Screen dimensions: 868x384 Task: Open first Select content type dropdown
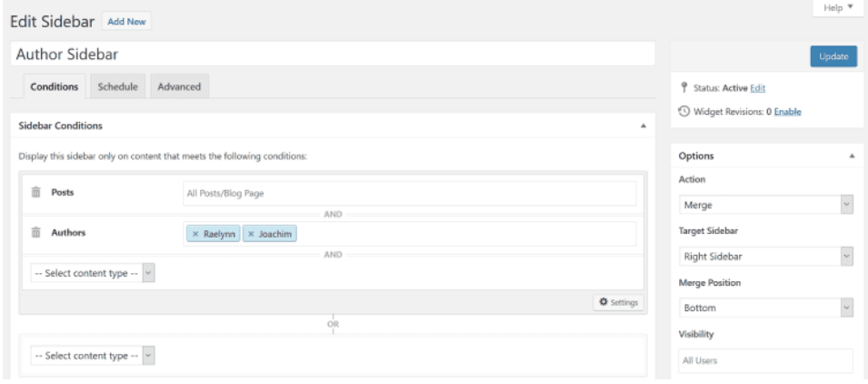tap(93, 273)
